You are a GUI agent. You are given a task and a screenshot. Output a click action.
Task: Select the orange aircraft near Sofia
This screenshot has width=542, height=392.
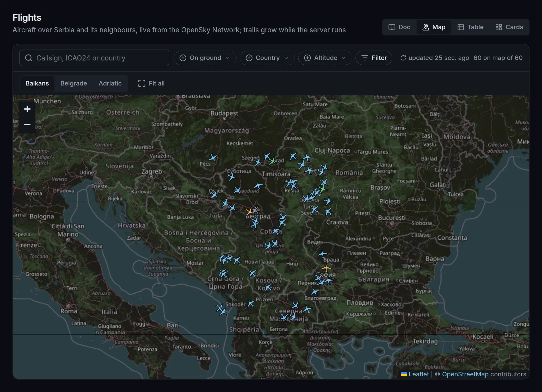[x=326, y=268]
